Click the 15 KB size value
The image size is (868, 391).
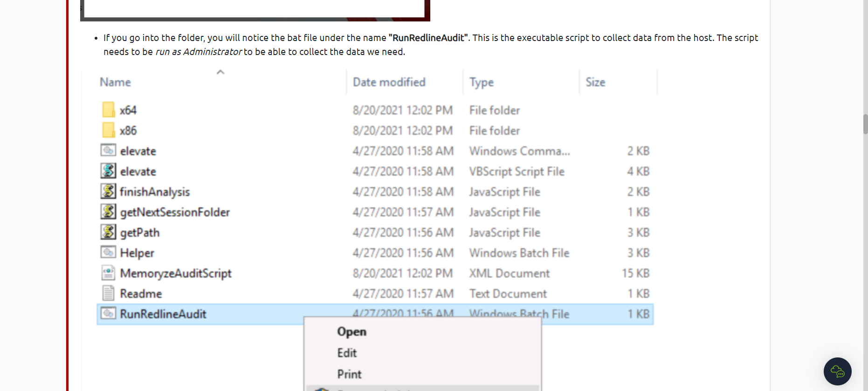[635, 273]
